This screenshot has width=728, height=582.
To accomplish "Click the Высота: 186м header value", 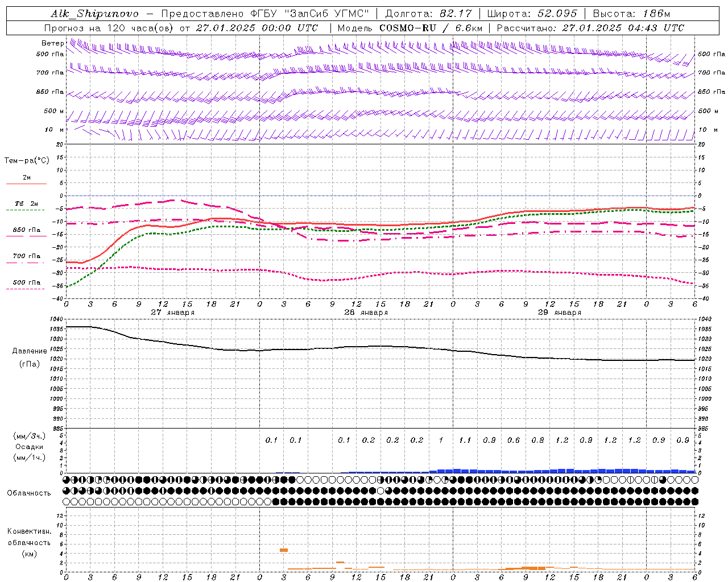I will point(632,14).
